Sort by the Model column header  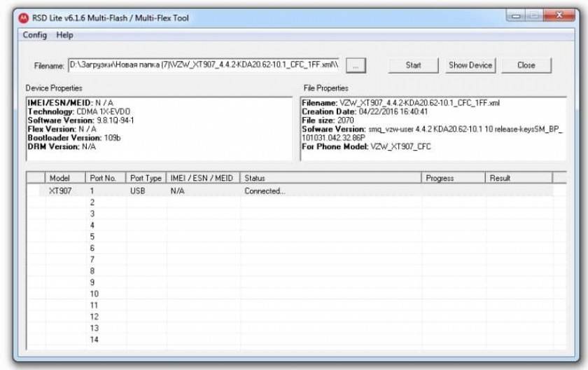pos(65,178)
